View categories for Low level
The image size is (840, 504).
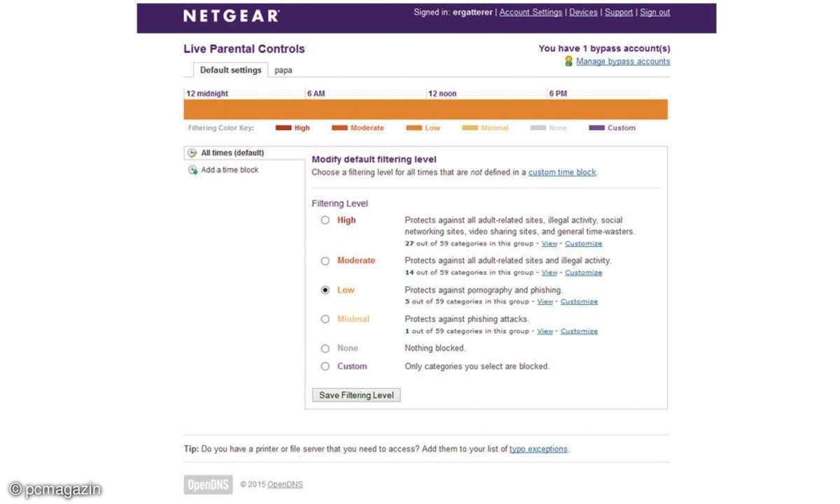(545, 302)
